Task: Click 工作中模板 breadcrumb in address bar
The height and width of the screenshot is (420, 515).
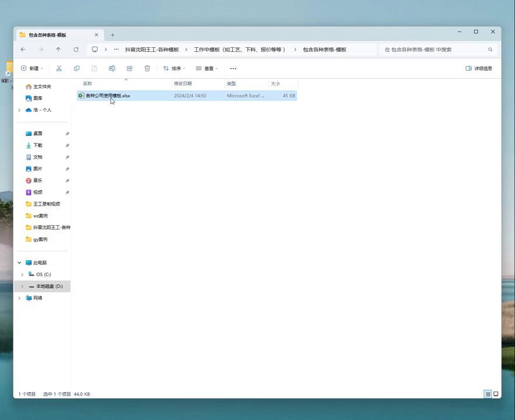Action: pyautogui.click(x=240, y=50)
